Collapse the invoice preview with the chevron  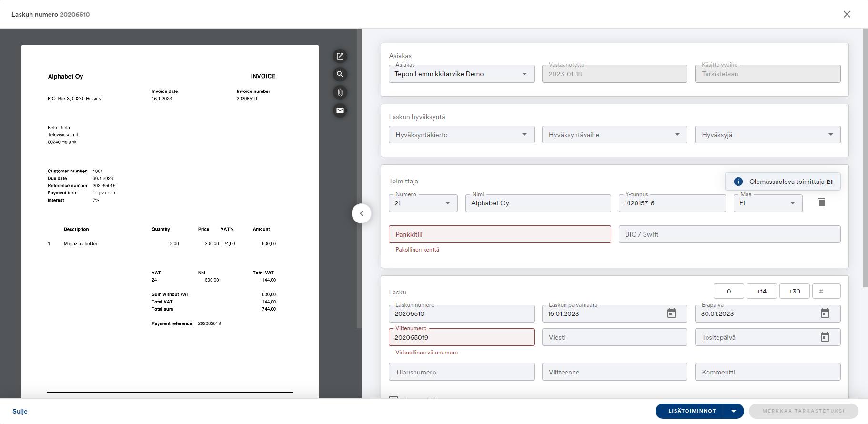click(362, 213)
